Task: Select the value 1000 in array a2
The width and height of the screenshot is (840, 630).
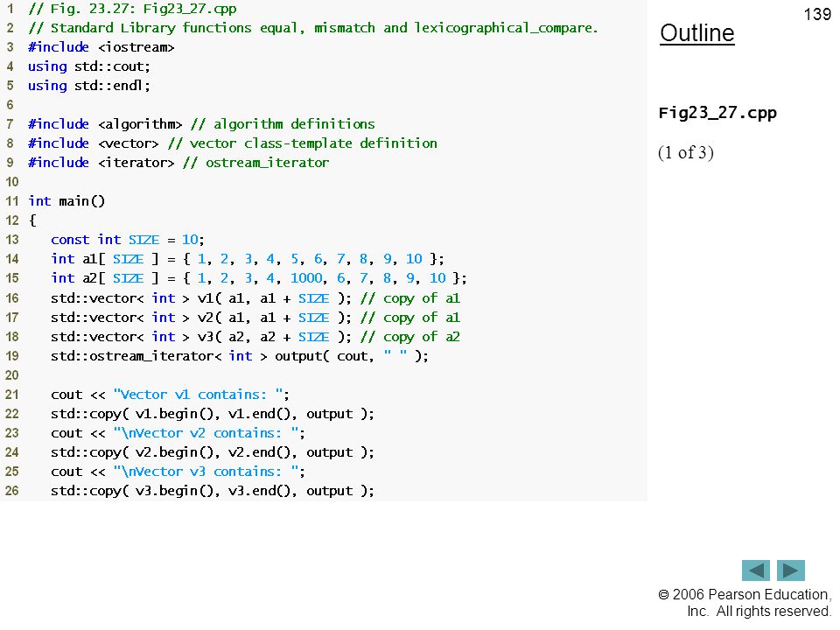Action: tap(306, 278)
